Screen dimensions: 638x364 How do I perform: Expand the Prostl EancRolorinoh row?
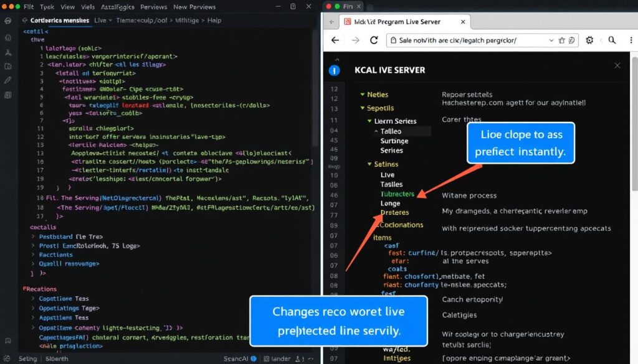(33, 246)
